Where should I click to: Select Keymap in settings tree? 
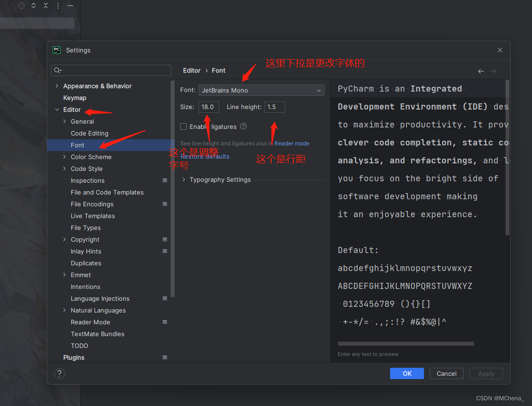coord(75,98)
